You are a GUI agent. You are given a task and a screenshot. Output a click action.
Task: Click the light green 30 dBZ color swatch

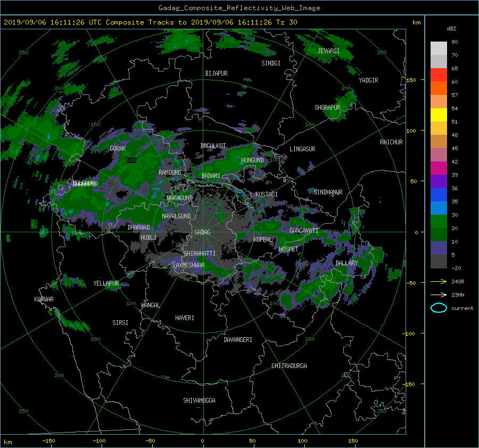[439, 221]
